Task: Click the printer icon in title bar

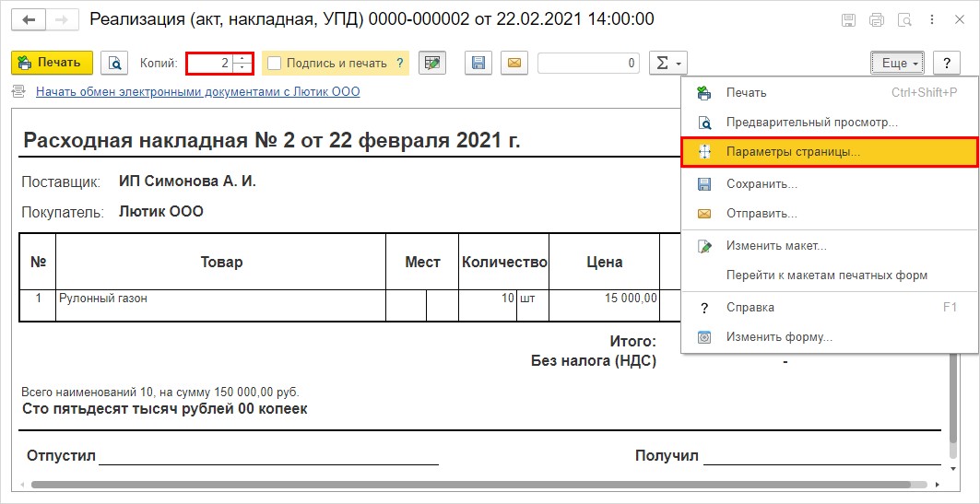Action: pos(877,20)
